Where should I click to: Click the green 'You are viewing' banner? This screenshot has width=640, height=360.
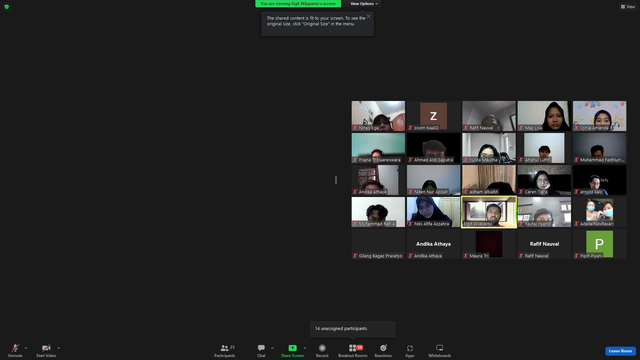[298, 4]
